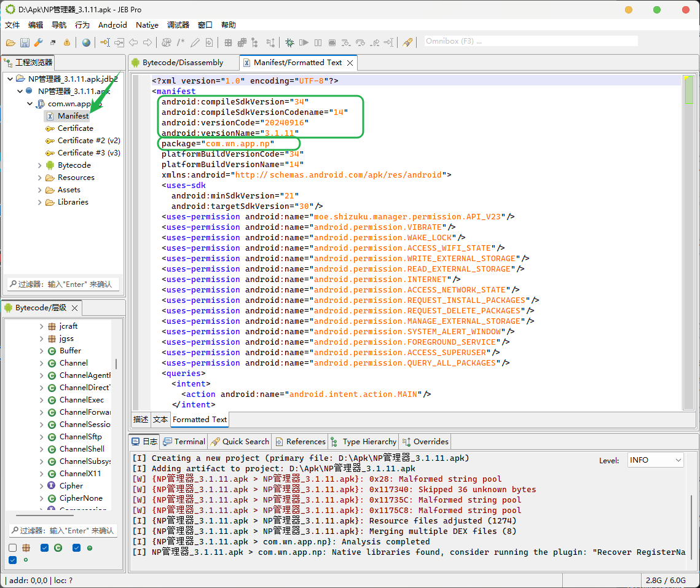Open the log Level INFO dropdown

[655, 460]
